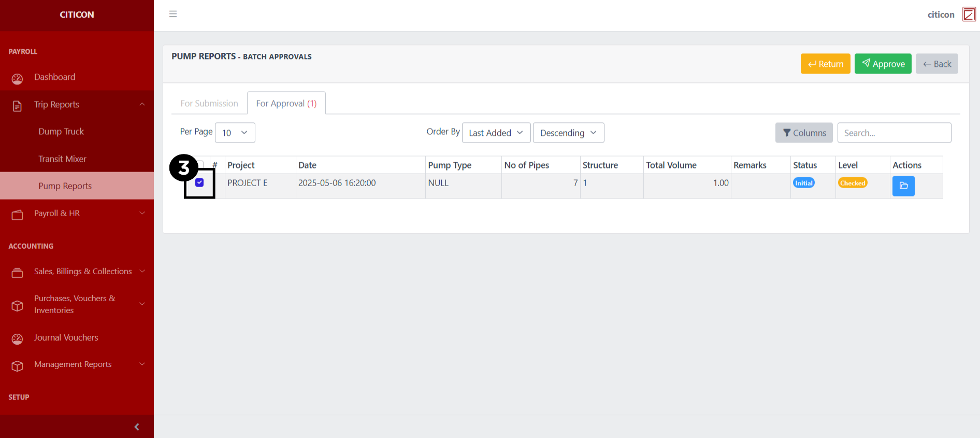Click the Management Reports box icon

tap(18, 366)
